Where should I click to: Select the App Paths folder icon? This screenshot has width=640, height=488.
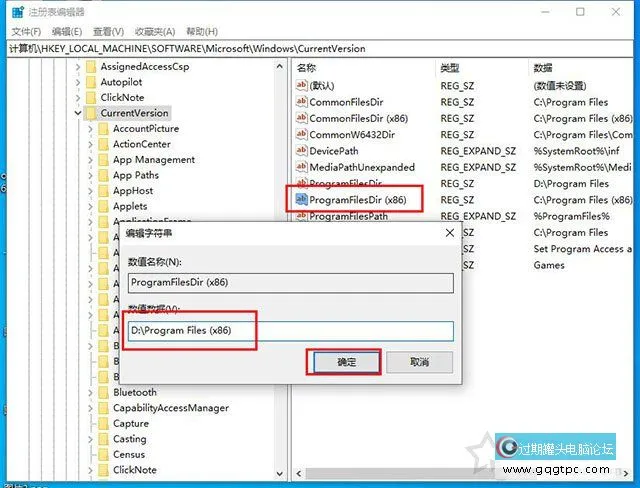[104, 175]
